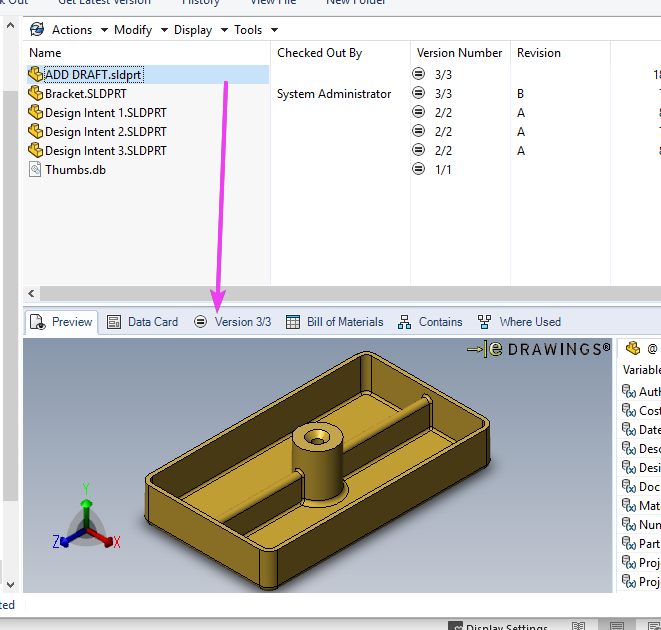
Task: Open the Where Used tab
Action: click(x=519, y=322)
